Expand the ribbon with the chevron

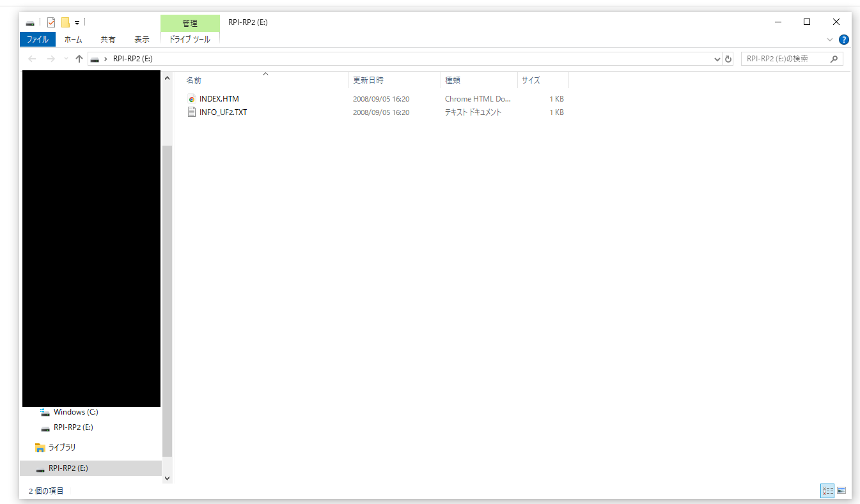pyautogui.click(x=830, y=40)
